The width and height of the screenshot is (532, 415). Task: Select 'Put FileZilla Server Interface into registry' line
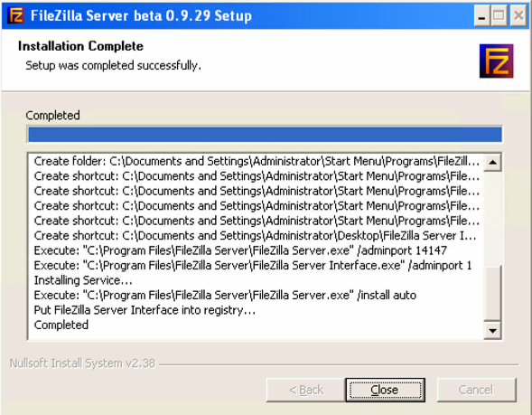pyautogui.click(x=145, y=310)
